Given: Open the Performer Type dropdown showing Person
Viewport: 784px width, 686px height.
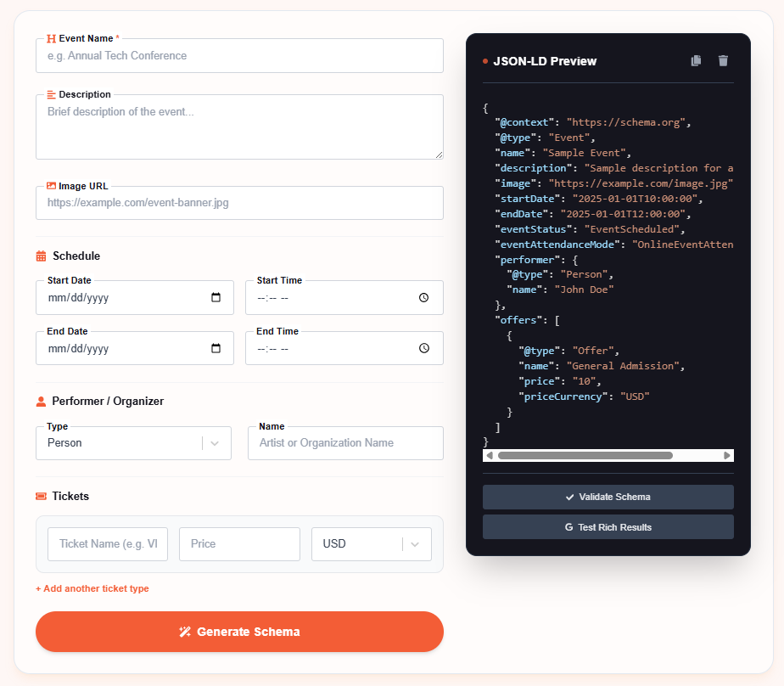Looking at the screenshot, I should coord(132,443).
